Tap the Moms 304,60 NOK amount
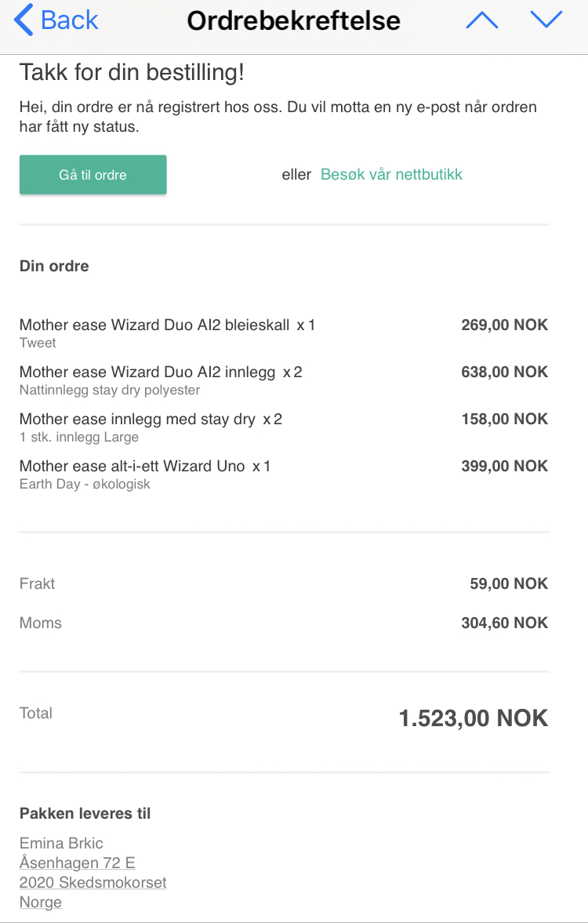The image size is (588, 923). tap(505, 623)
